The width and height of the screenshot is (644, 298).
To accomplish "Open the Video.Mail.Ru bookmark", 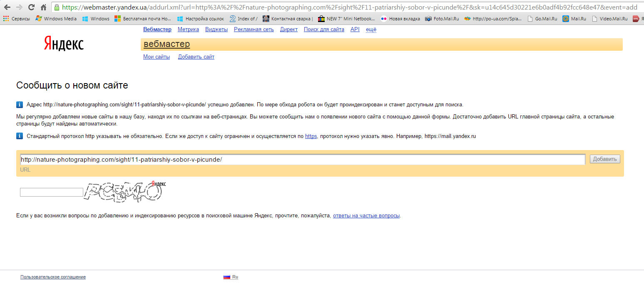I will (609, 19).
